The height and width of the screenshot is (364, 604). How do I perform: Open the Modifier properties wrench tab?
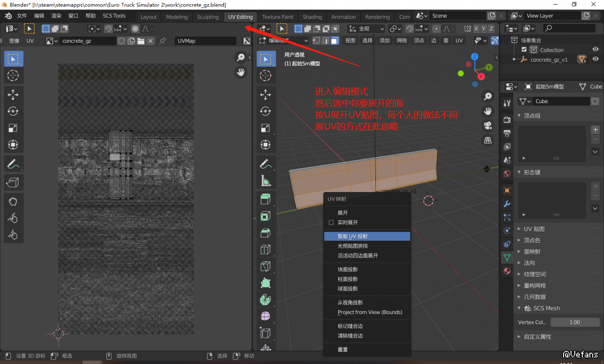pos(507,204)
